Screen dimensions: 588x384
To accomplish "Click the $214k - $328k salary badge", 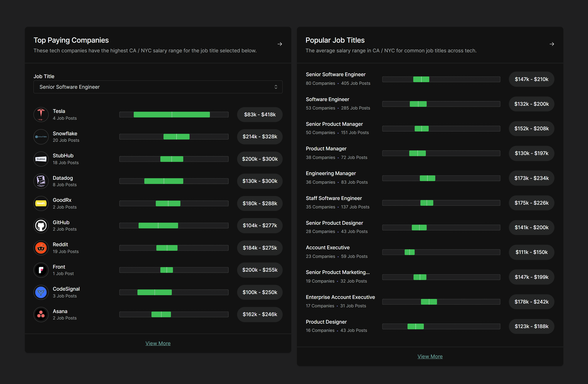I will point(260,137).
